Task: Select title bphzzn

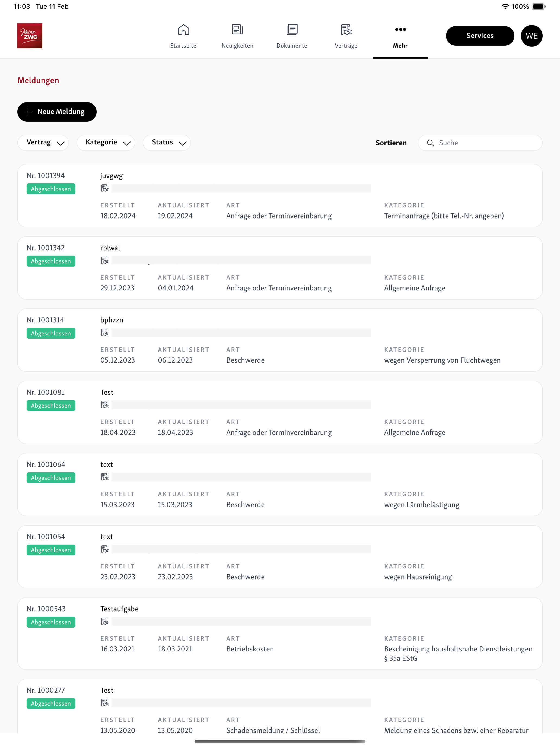Action: pos(112,320)
